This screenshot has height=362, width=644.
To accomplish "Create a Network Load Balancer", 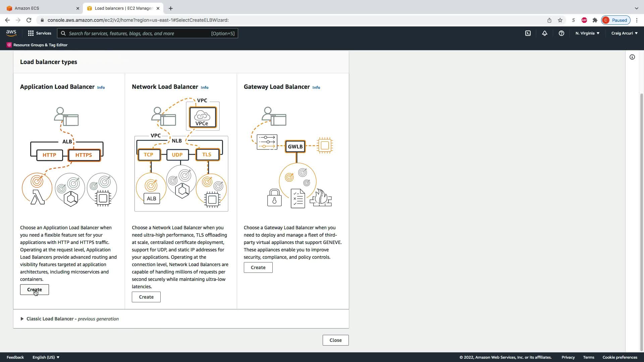I will point(146,297).
